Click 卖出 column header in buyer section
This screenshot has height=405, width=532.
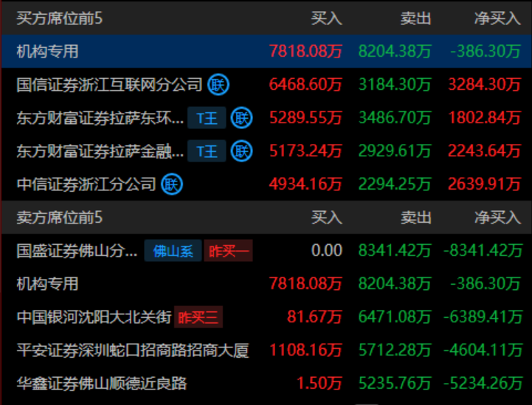click(416, 18)
